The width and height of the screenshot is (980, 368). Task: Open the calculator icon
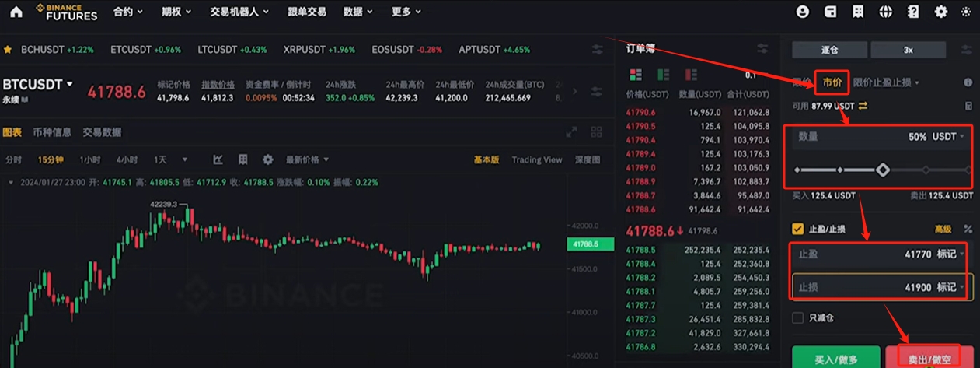[x=968, y=106]
